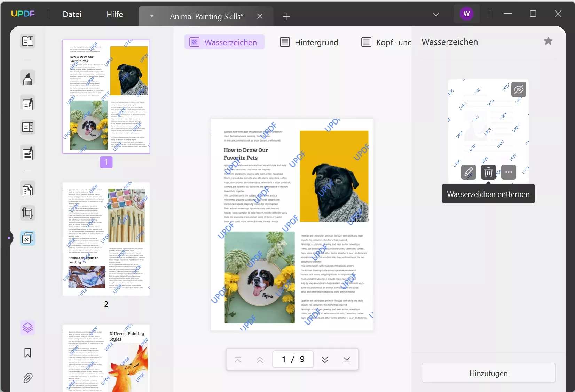Close the Animal Painting Skills tab
The height and width of the screenshot is (392, 575).
[260, 16]
